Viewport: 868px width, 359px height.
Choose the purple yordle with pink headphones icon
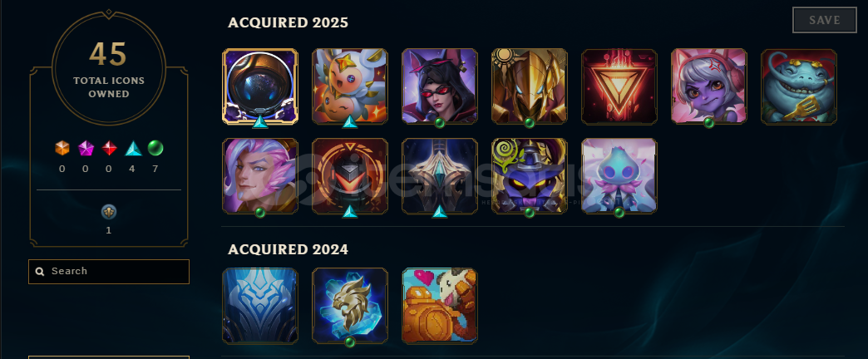708,86
